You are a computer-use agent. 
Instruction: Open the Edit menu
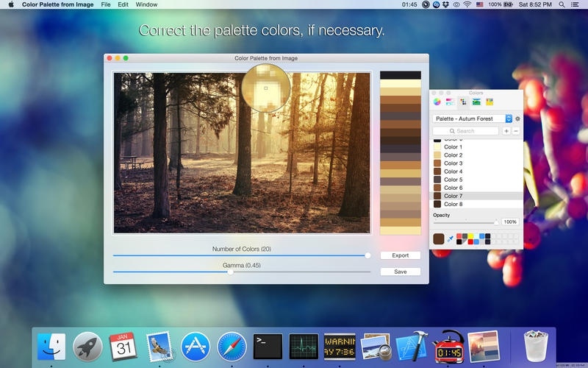123,4
